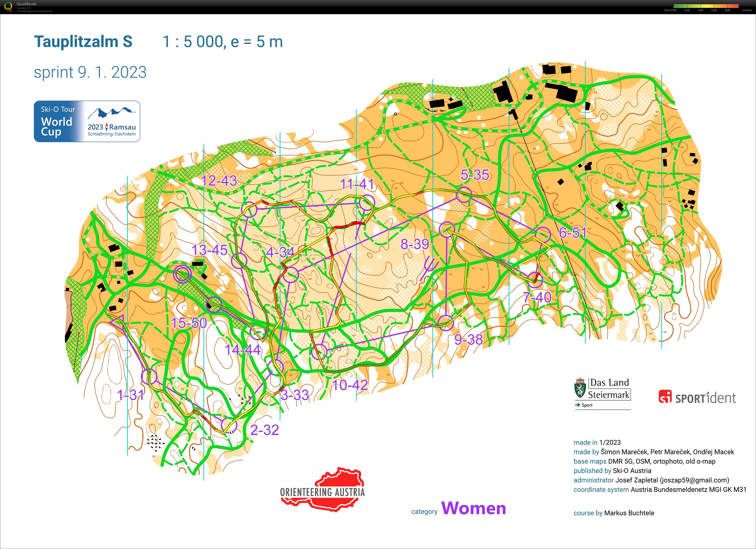The width and height of the screenshot is (756, 549).
Task: Click control label 3-33
Action: 295,395
